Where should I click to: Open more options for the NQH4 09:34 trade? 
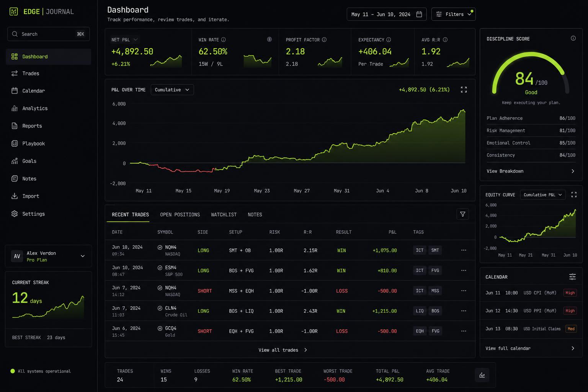point(464,250)
